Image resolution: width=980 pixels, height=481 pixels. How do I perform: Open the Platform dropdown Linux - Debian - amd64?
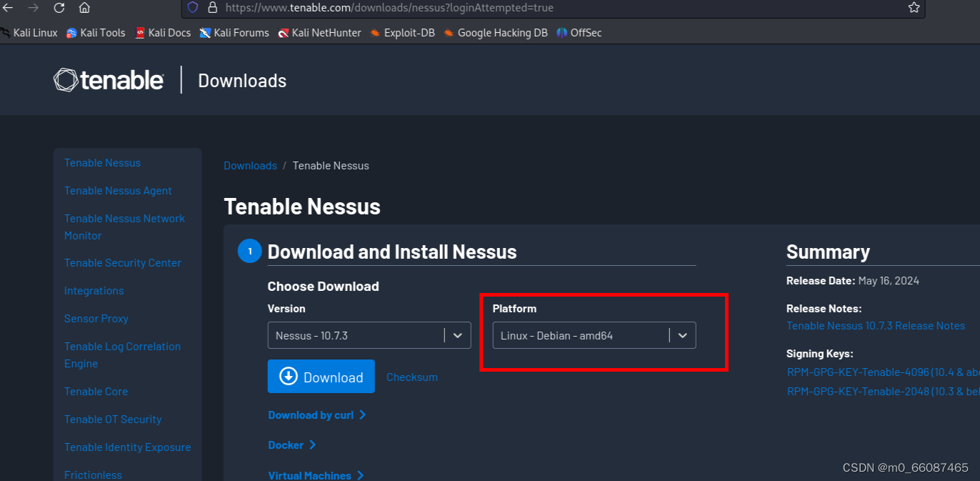tap(594, 335)
